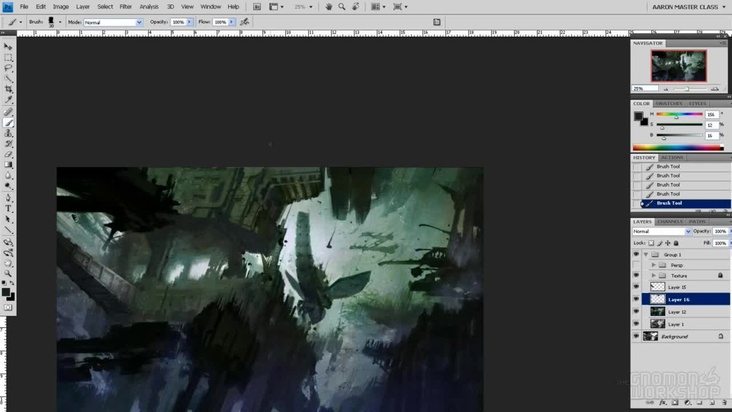Click the layer style fx icon
This screenshot has height=412, width=732.
click(x=662, y=403)
